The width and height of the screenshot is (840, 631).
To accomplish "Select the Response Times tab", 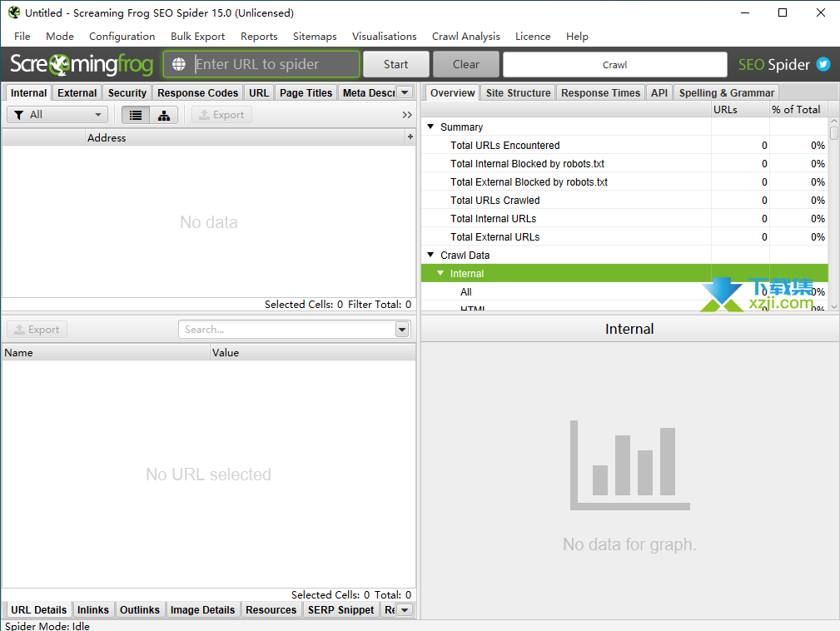I will pos(600,92).
